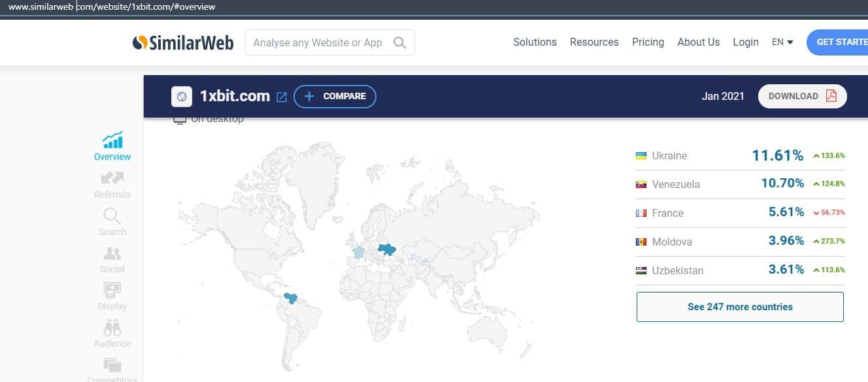Click the Login link
Screen dimensions: 868x382
click(746, 42)
